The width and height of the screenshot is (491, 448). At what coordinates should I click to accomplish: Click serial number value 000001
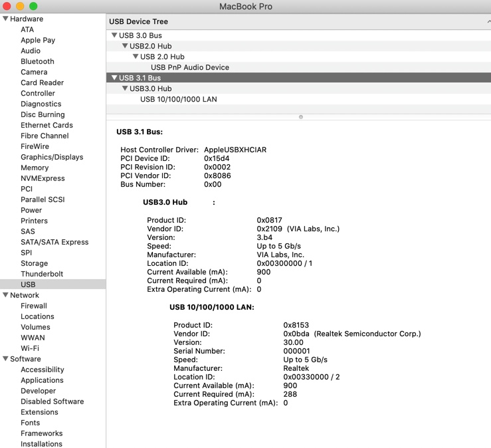click(296, 351)
